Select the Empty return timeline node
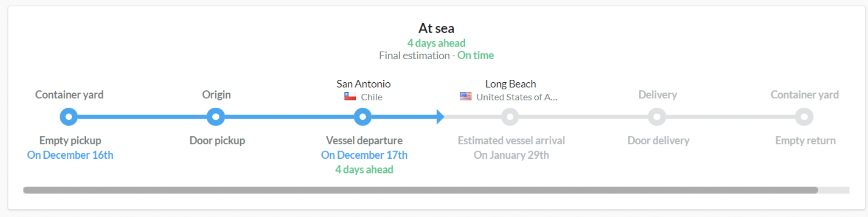868x217 pixels. click(804, 117)
